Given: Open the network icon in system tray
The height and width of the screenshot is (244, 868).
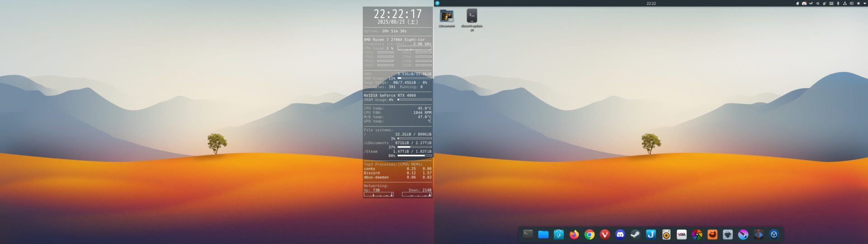Looking at the screenshot, I should click(x=844, y=3).
